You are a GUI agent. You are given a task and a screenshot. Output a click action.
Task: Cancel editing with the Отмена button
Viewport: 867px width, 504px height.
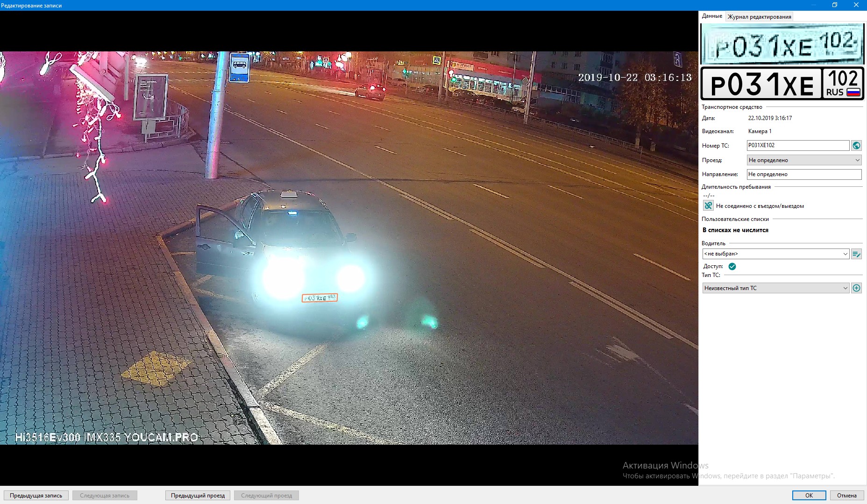coord(846,496)
